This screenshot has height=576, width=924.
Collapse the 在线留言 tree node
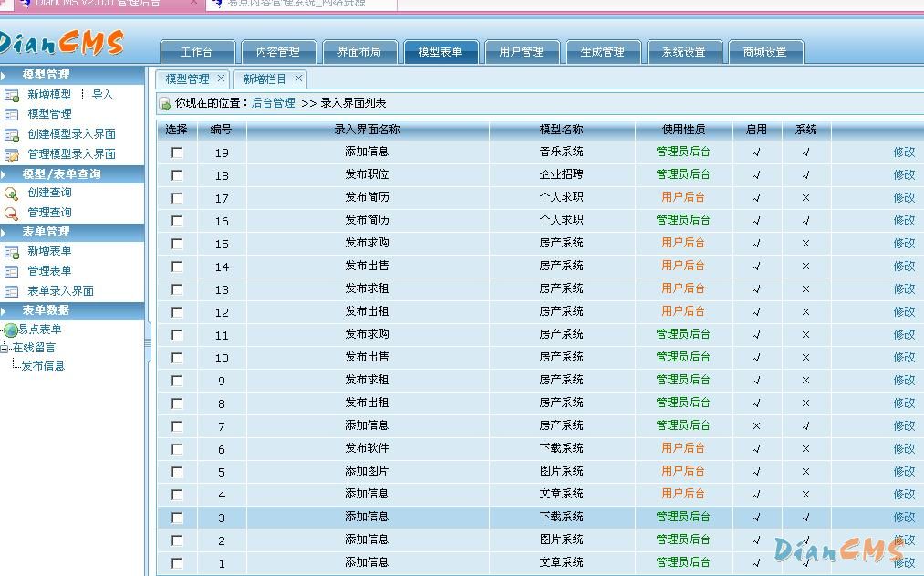5,348
